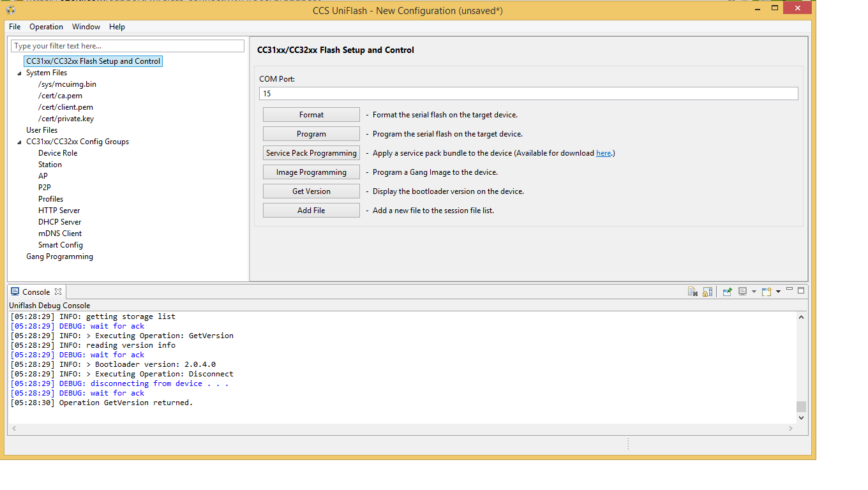Open the Operation menu
Screen dimensions: 868x490
tap(46, 27)
